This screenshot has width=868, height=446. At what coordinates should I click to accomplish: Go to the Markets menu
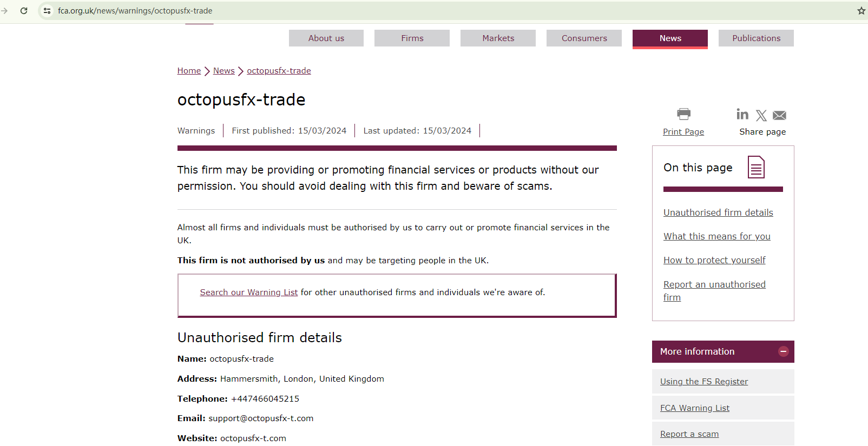(x=498, y=38)
